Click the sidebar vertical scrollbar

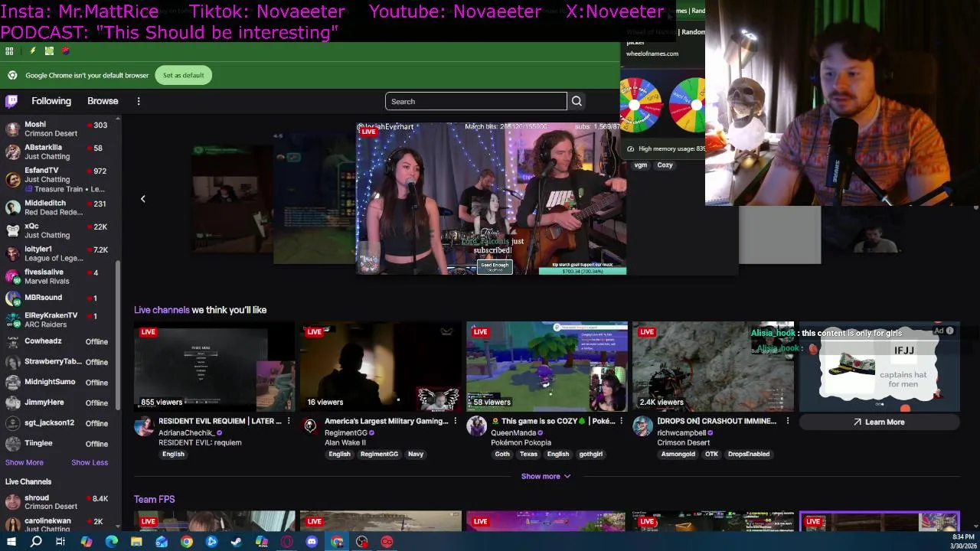(x=118, y=337)
